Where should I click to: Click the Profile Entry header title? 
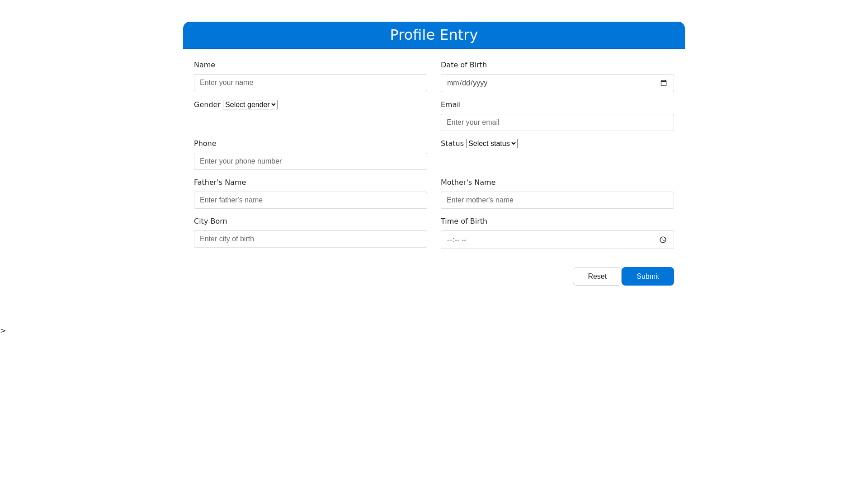[x=434, y=35]
